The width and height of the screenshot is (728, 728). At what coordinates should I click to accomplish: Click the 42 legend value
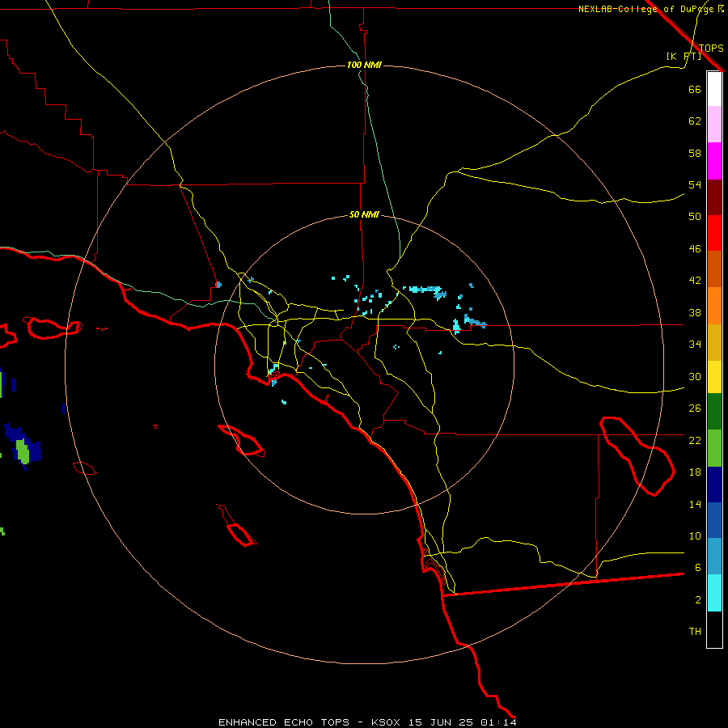pyautogui.click(x=695, y=281)
